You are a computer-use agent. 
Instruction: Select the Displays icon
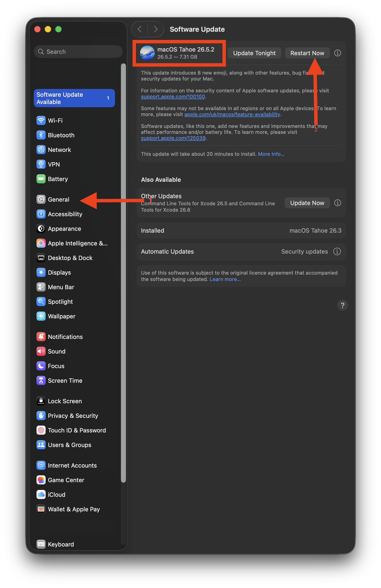[41, 272]
